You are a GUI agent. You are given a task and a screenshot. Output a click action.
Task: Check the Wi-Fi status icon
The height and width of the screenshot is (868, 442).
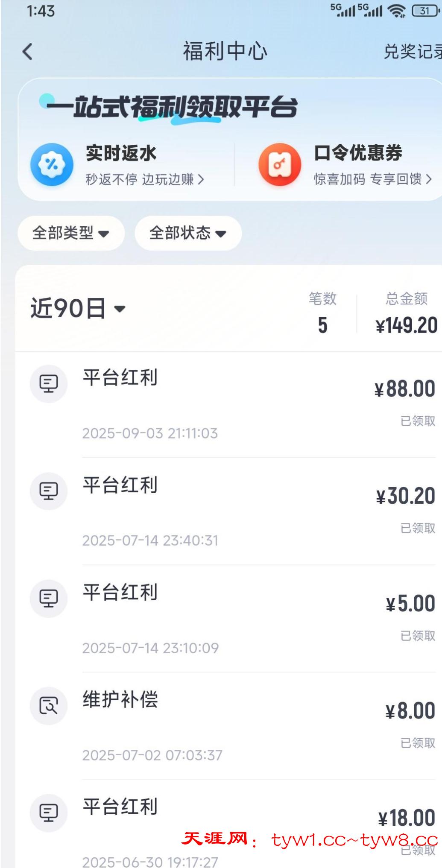(396, 11)
